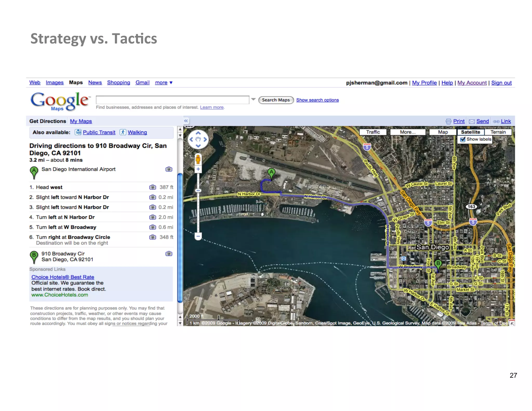Click the chain icon next to Link
The height and width of the screenshot is (411, 532).
(496, 122)
